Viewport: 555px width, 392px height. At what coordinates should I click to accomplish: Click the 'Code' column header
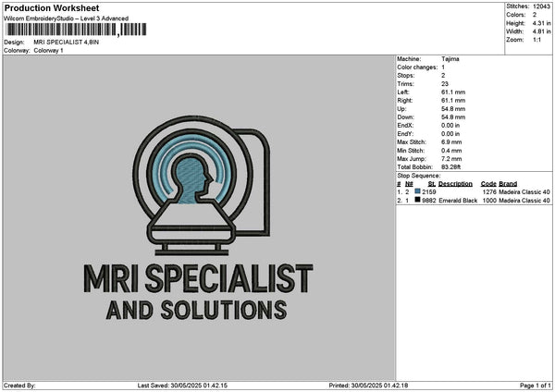tap(488, 184)
